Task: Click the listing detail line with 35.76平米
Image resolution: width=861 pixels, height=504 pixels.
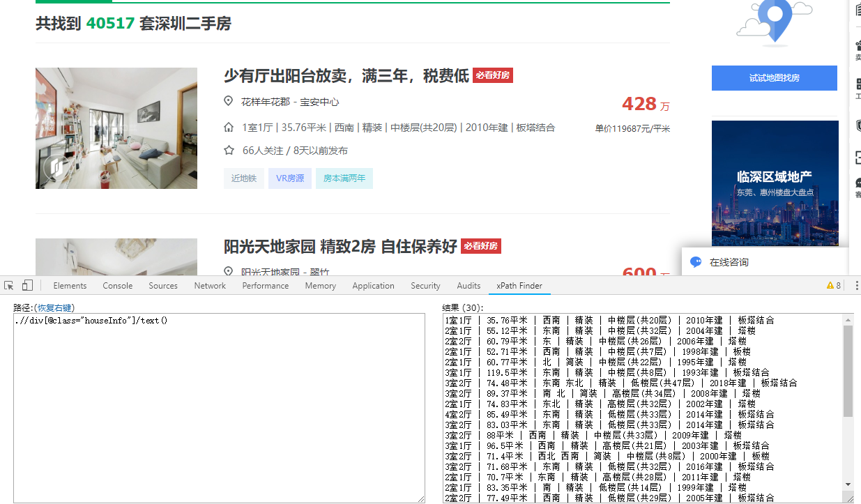Action: point(399,128)
